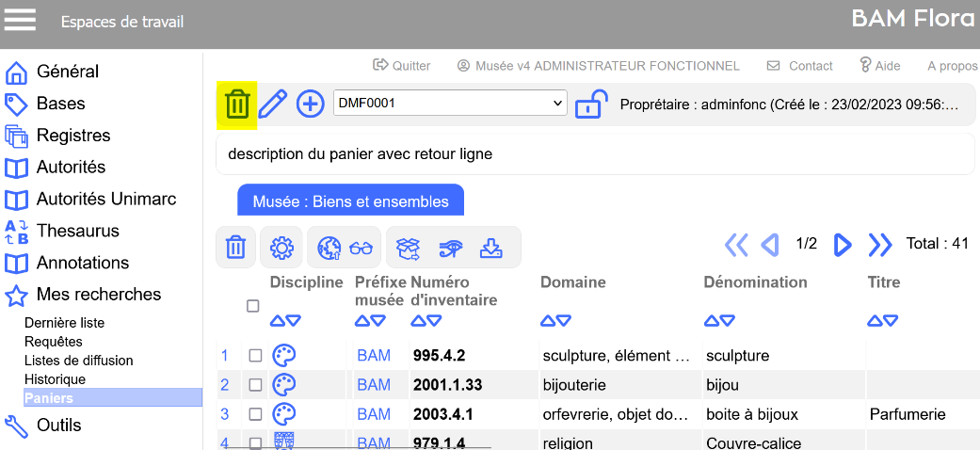Tick the select-all checkbox in header
The image size is (980, 450).
click(252, 306)
